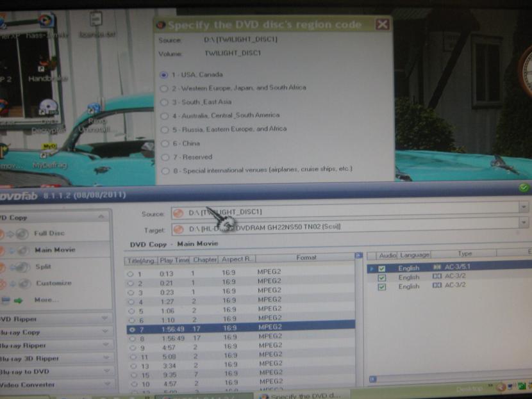Image resolution: width=532 pixels, height=399 pixels.
Task: Select title 1 radio button
Action: [x=130, y=274]
